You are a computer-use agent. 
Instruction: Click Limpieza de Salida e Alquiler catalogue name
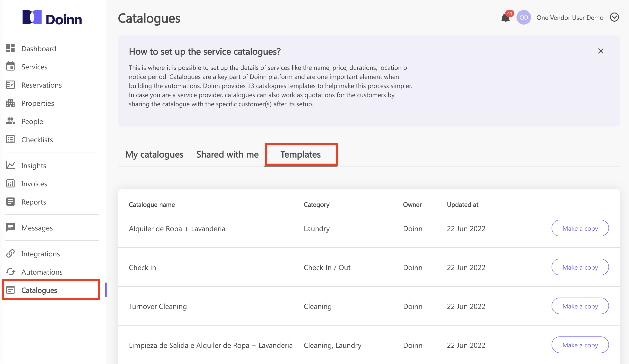[211, 345]
